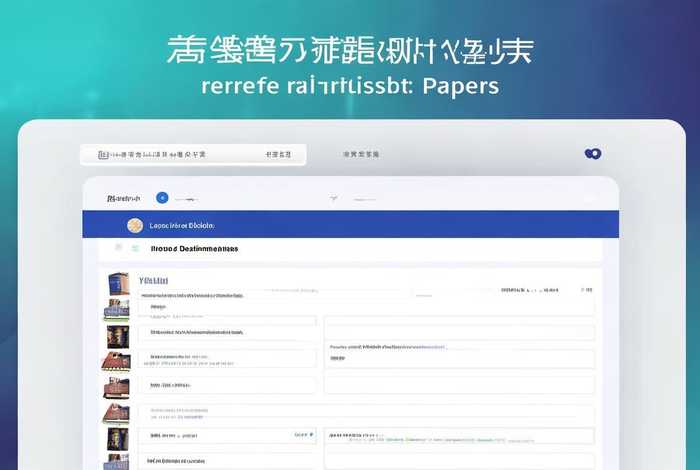Click the round avatar in the blue banner
Image resolution: width=700 pixels, height=470 pixels.
point(135,225)
